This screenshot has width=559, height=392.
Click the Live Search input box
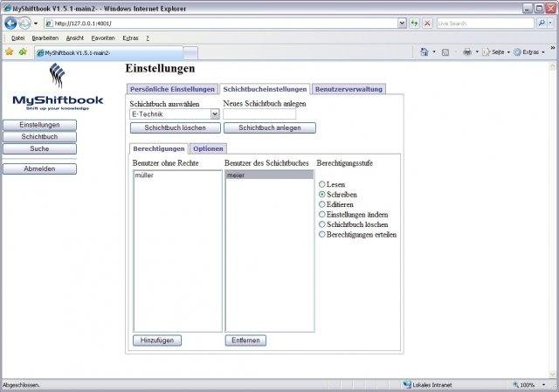(x=486, y=24)
